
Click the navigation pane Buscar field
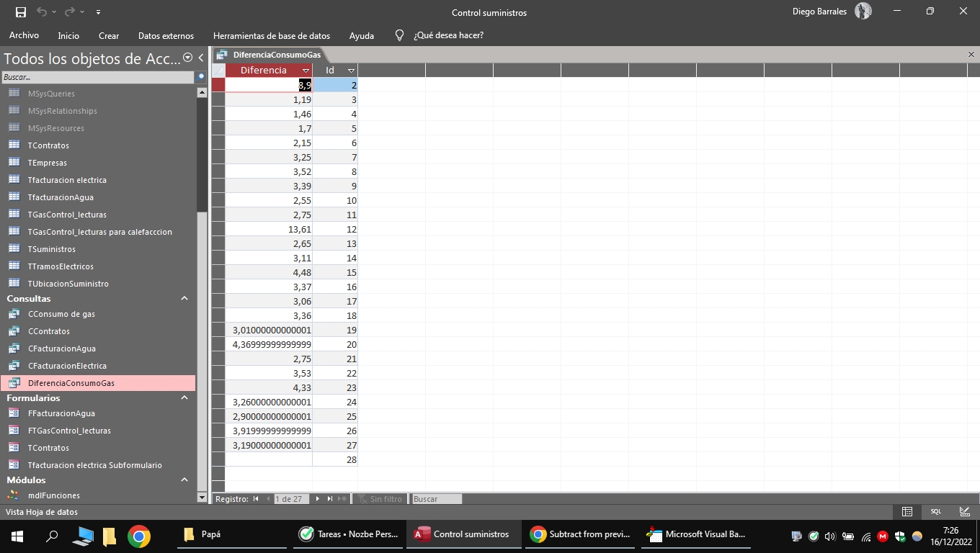(x=97, y=76)
